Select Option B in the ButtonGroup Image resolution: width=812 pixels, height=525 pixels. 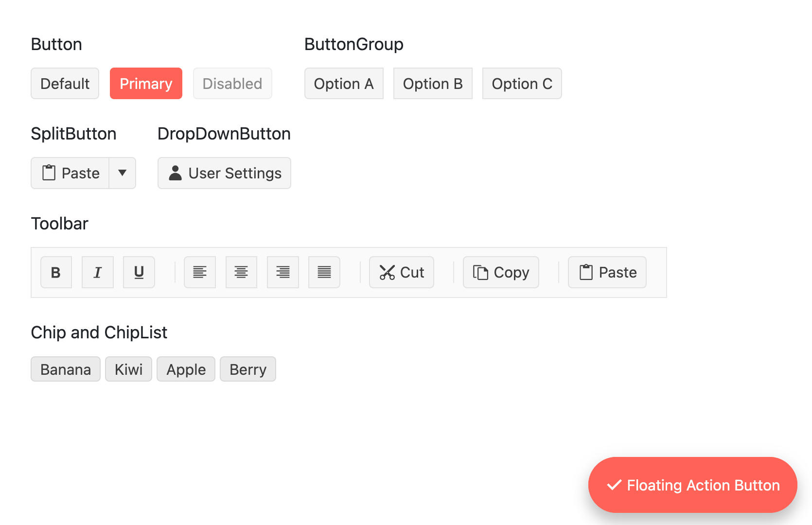click(x=433, y=83)
